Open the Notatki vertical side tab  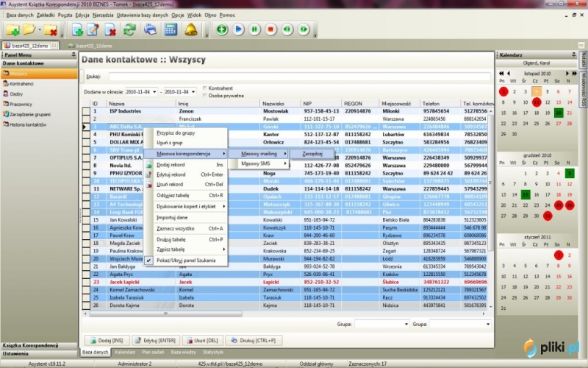point(584,60)
